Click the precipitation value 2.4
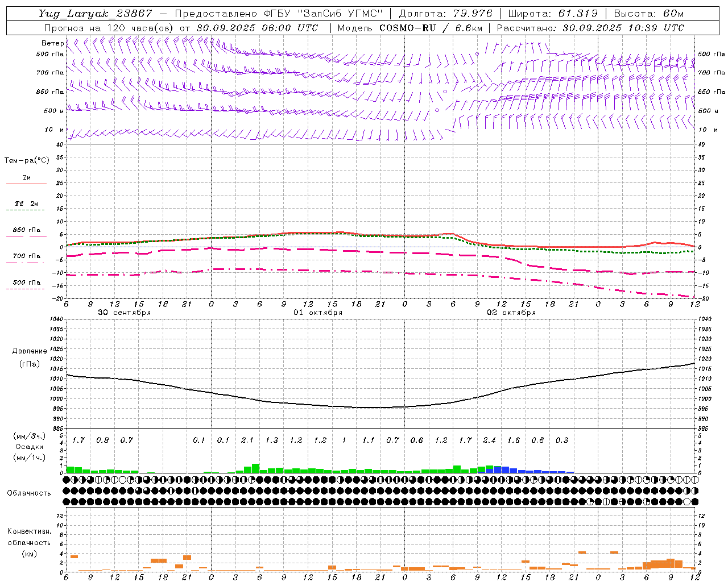 (489, 440)
